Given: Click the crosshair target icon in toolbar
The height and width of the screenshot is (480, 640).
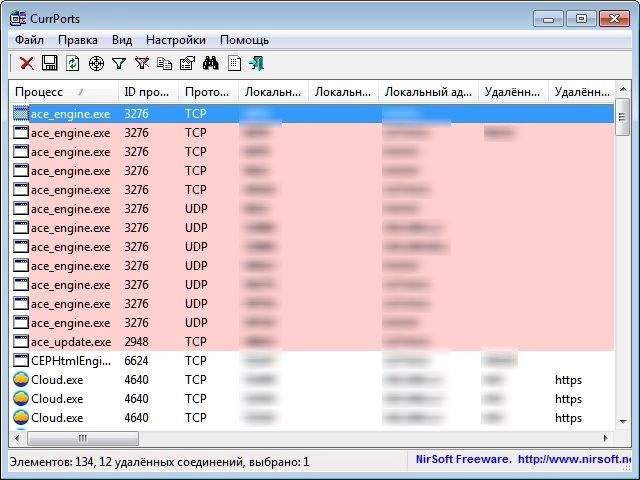Looking at the screenshot, I should coord(96,63).
